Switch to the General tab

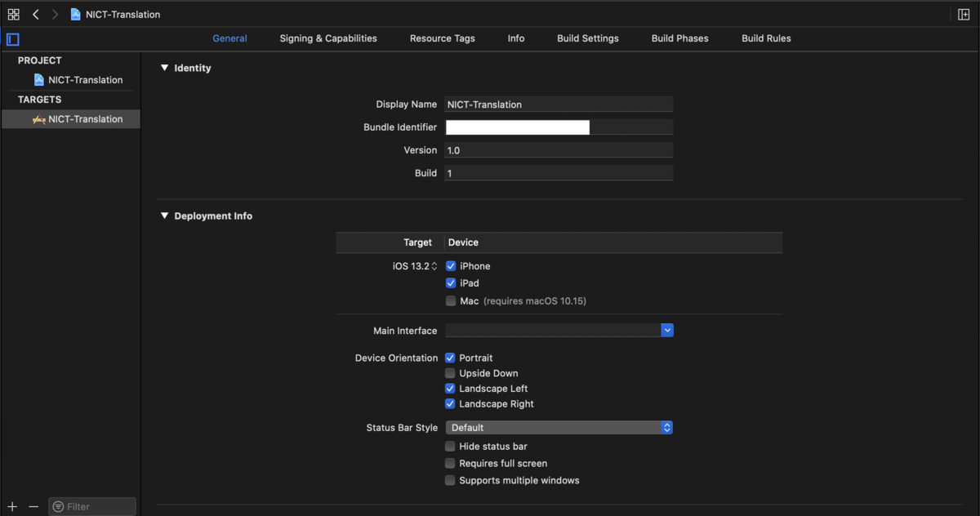click(x=229, y=38)
